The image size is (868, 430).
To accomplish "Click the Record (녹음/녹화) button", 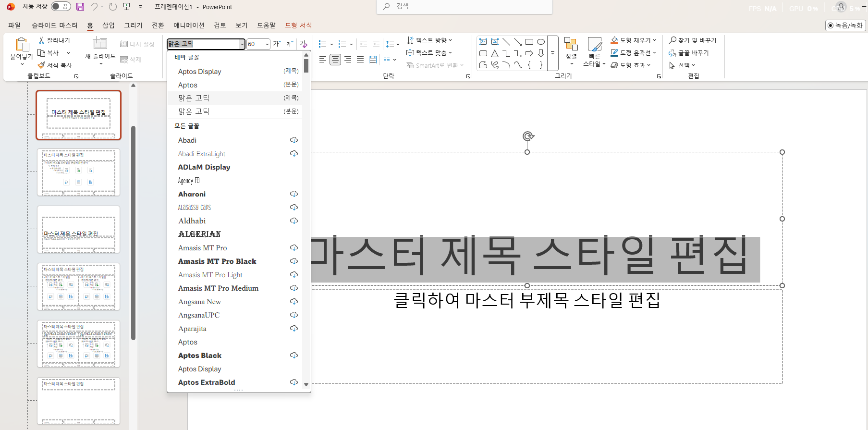I will tap(845, 25).
